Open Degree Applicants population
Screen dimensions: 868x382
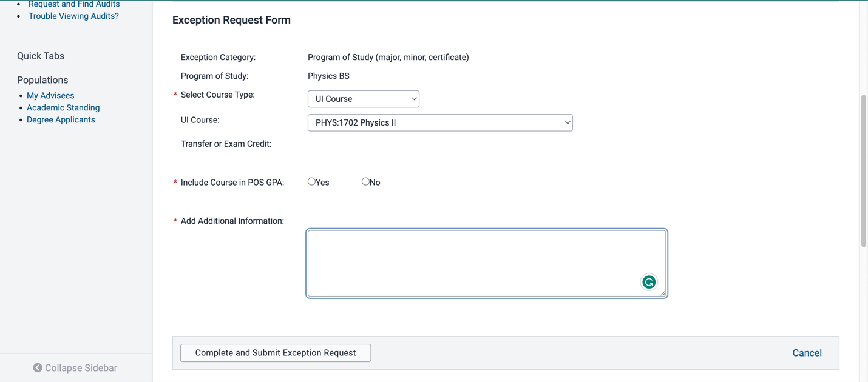(61, 120)
